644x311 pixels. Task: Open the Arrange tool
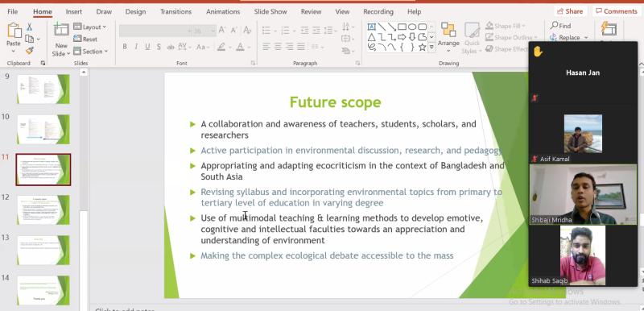[x=448, y=38]
